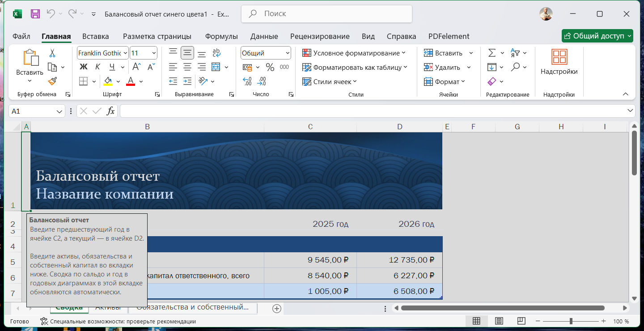The image size is (644, 331).
Task: Click the Save floppy disk icon
Action: pyautogui.click(x=35, y=14)
